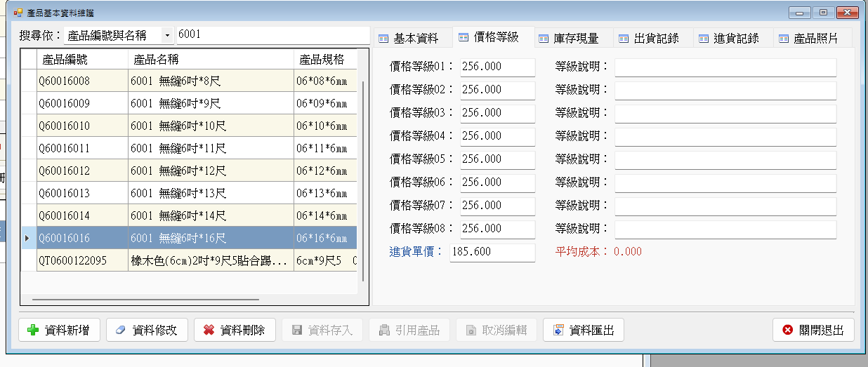Click the 關閉退出 close and exit button

pos(813,330)
